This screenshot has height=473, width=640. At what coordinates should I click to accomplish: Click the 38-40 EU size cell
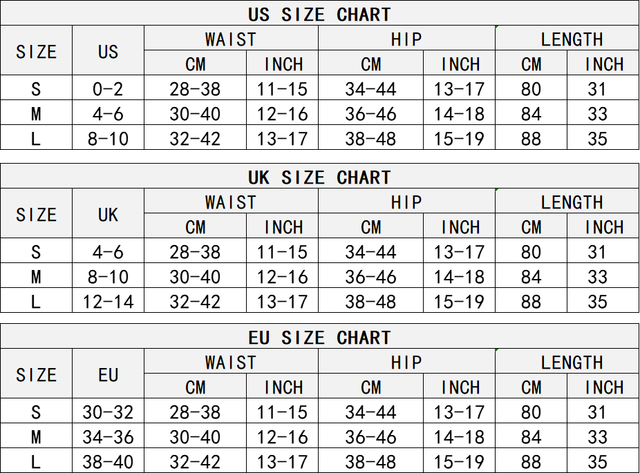click(x=108, y=460)
